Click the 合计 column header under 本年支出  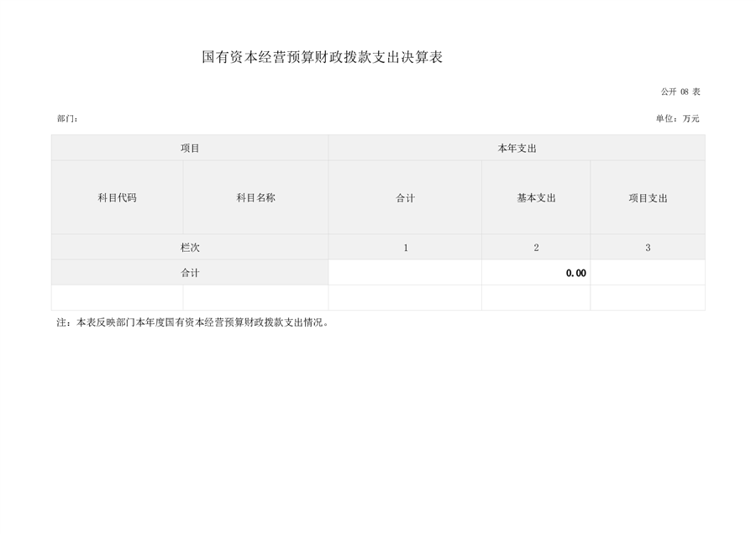coord(405,198)
